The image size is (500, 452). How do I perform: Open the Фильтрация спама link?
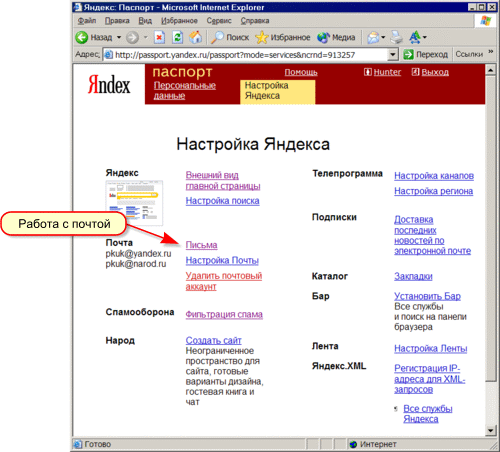pyautogui.click(x=224, y=314)
